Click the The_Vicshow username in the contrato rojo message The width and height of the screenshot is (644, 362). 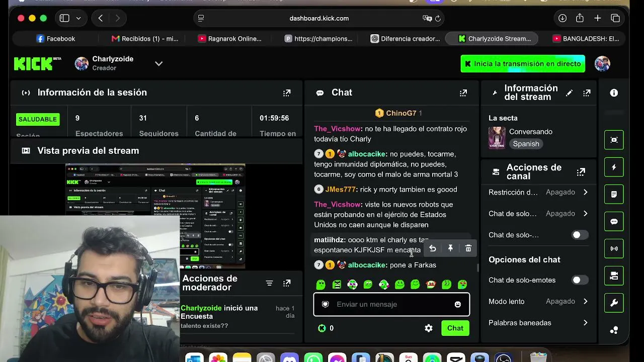(338, 129)
